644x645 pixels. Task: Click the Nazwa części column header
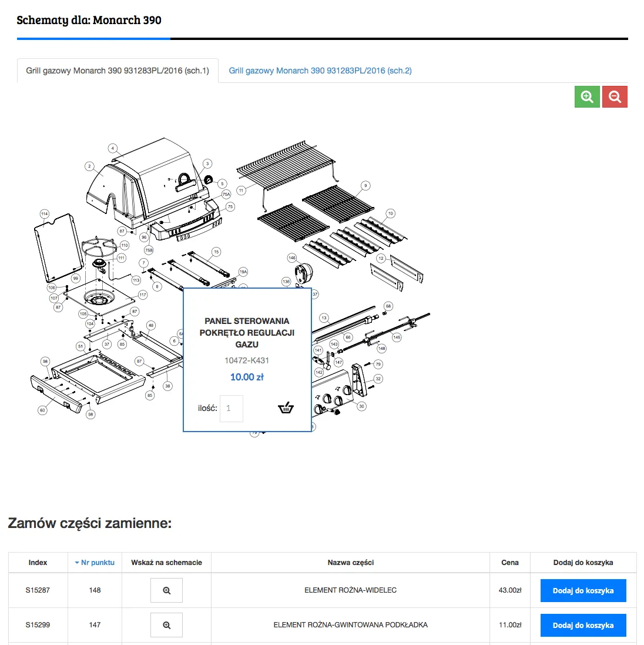[x=351, y=562]
